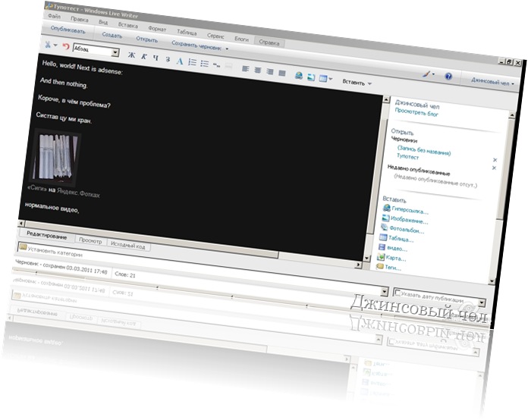Screen dimensions: 528x420
Task: Click the video icon in sidebar
Action: 382,247
